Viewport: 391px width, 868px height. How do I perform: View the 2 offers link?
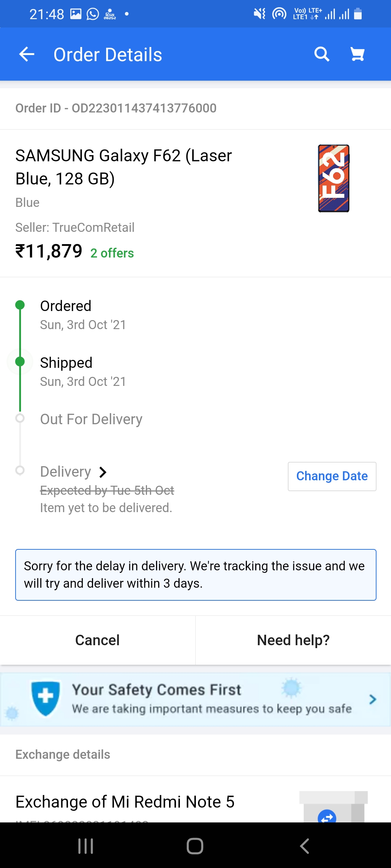(112, 253)
